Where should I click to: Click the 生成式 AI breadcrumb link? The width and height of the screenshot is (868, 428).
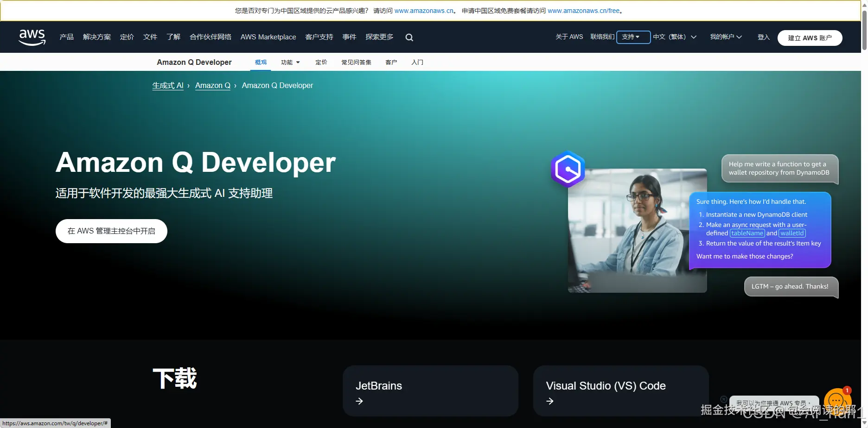(x=168, y=86)
